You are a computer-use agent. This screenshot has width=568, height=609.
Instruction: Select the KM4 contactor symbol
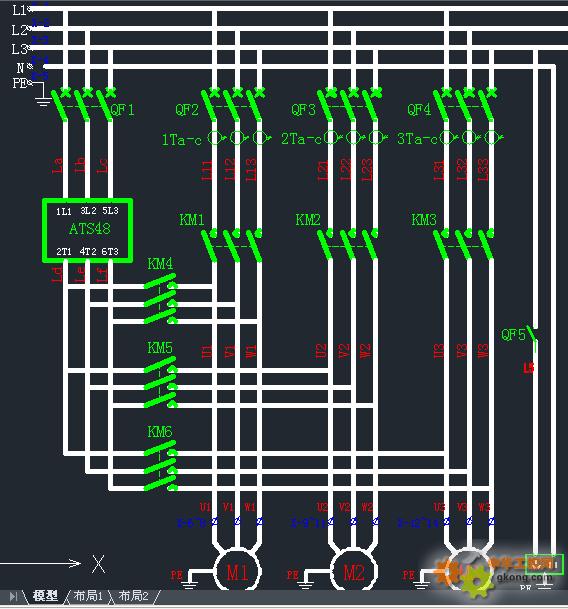161,299
